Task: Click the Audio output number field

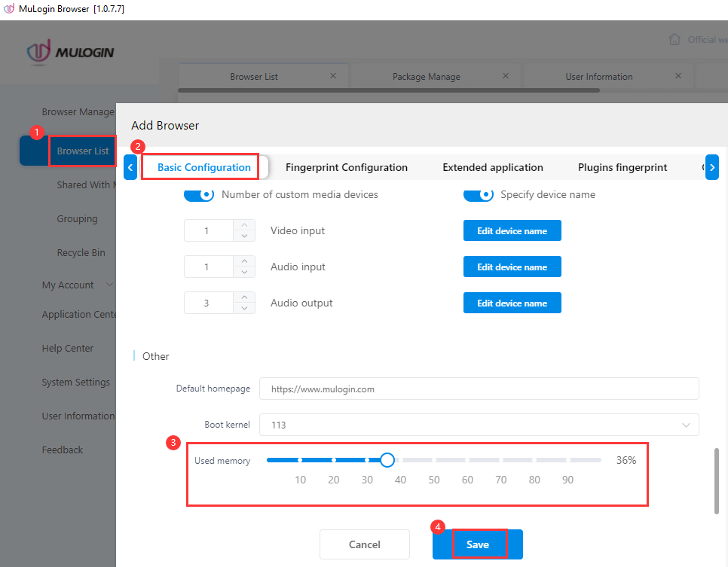Action: click(x=209, y=303)
